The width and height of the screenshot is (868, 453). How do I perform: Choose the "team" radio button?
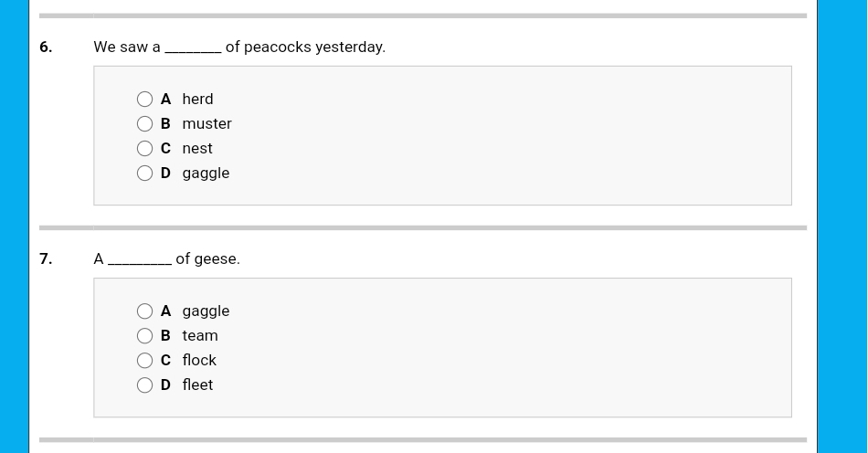(x=144, y=336)
